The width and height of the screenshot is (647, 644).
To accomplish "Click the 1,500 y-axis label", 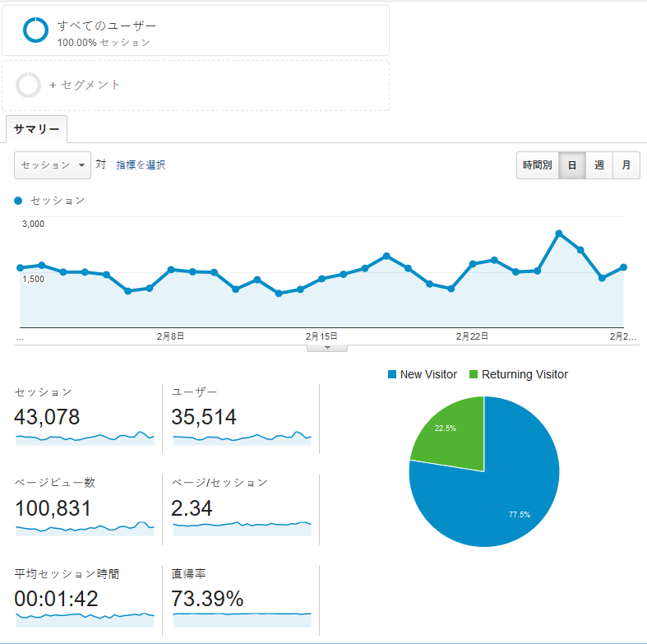I will [x=34, y=279].
